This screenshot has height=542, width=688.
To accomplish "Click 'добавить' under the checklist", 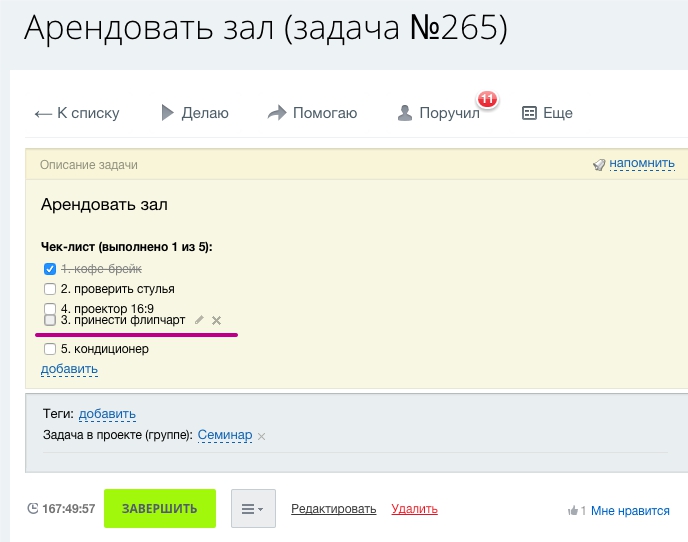I will pos(69,369).
